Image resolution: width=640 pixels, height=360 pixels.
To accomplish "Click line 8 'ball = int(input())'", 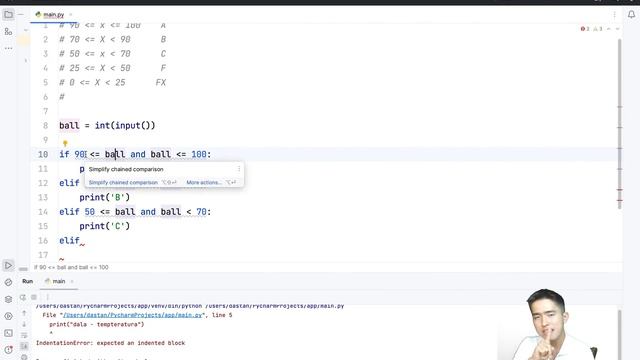I will point(107,126).
